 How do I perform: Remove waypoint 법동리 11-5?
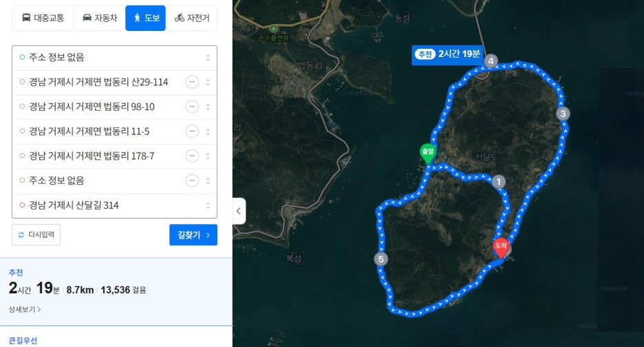192,131
